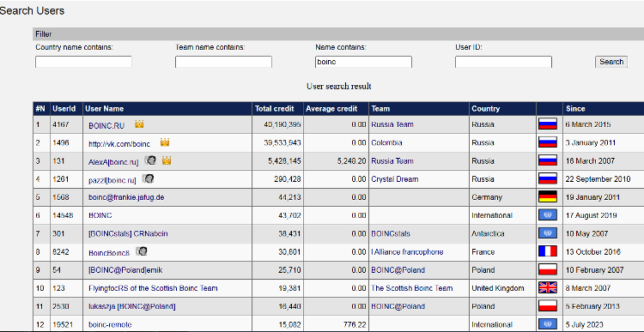This screenshot has height=332, width=644.
Task: Open the lukaszja [BOINC@Poland] user link
Action: 132,306
